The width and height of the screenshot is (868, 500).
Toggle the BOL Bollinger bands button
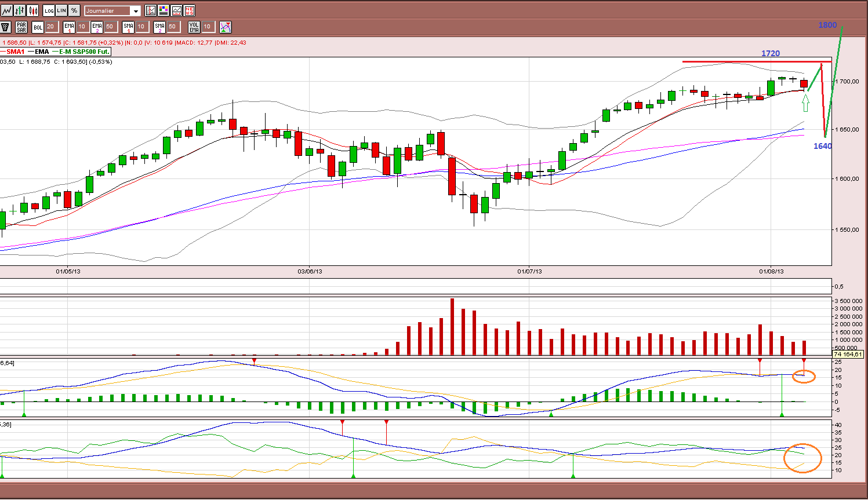(x=38, y=27)
